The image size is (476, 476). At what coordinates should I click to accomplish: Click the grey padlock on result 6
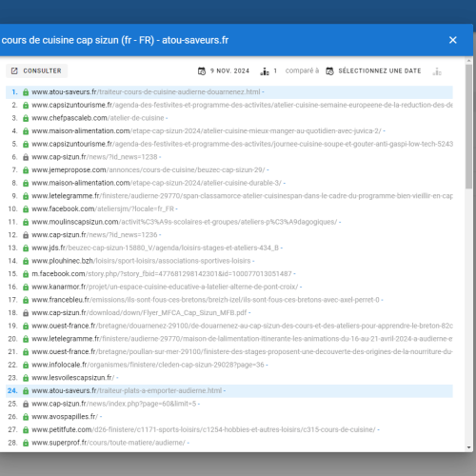(x=26, y=157)
